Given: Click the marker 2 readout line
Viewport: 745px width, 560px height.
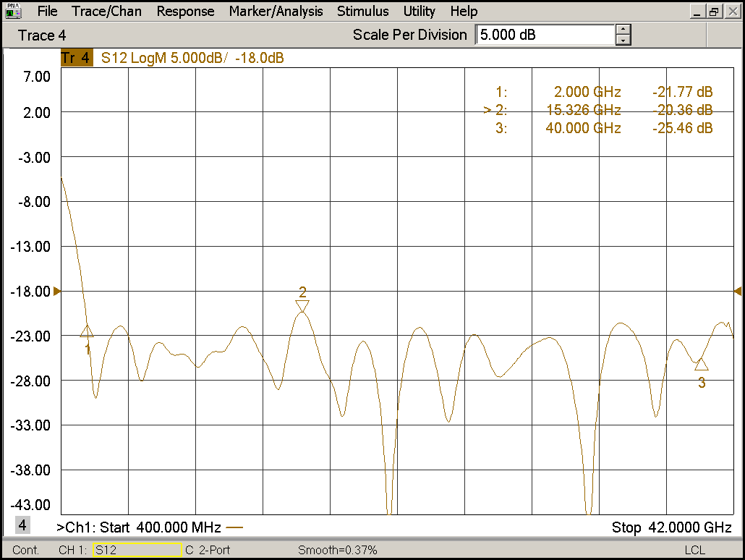Looking at the screenshot, I should point(599,110).
